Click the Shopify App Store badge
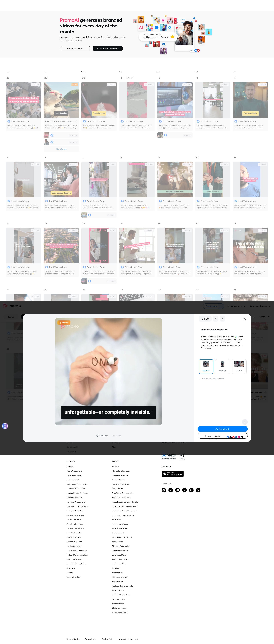 [x=172, y=474]
